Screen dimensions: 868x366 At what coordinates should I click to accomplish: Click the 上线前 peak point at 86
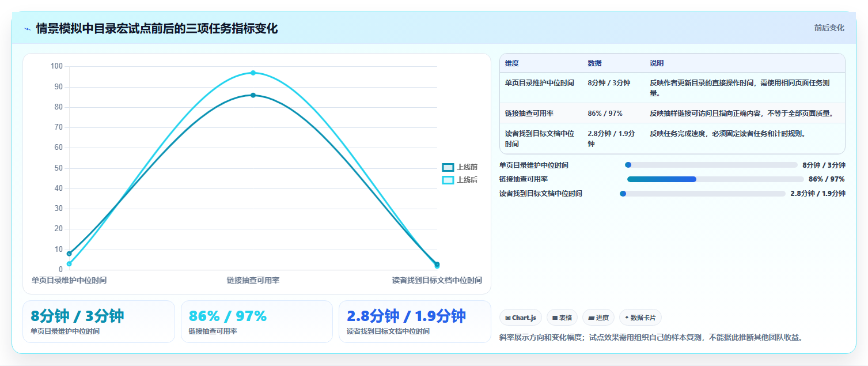(253, 95)
